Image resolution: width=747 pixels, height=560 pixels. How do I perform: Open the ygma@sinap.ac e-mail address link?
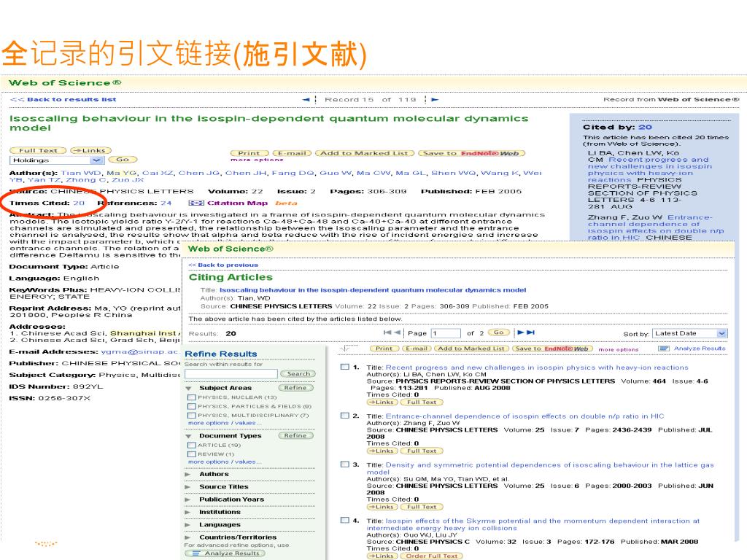[x=139, y=351]
